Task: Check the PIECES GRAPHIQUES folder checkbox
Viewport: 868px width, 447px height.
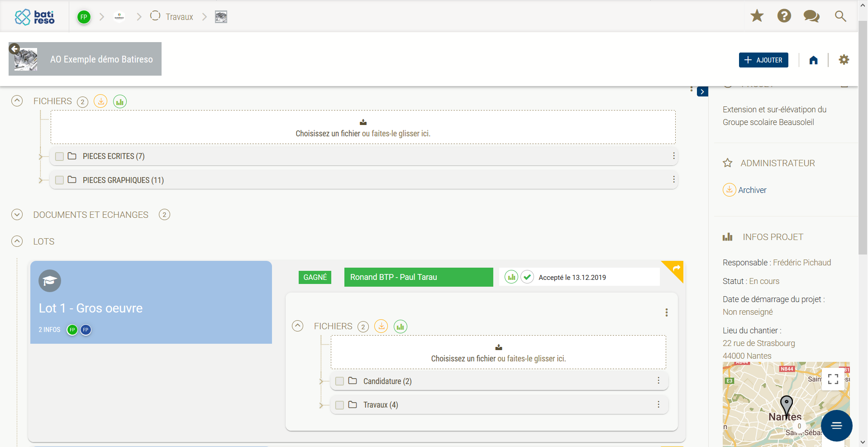Action: coord(59,180)
